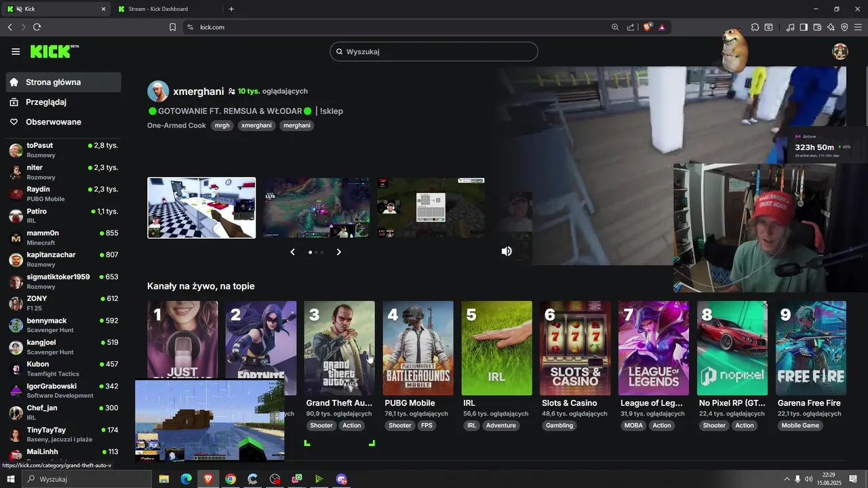
Task: Show hidden system tray icons
Action: point(787,479)
